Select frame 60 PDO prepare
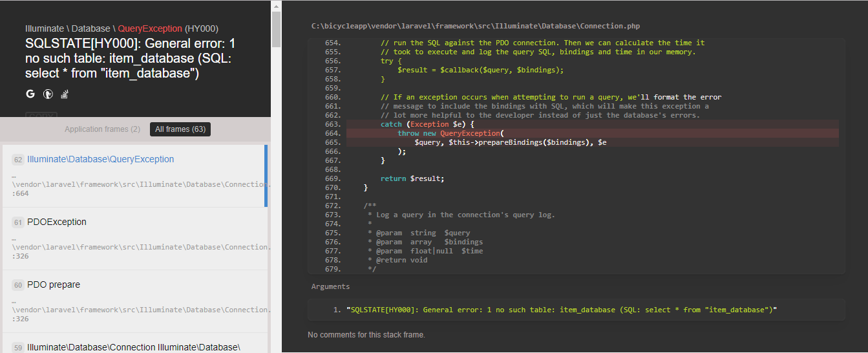Image resolution: width=868 pixels, height=353 pixels. (54, 285)
